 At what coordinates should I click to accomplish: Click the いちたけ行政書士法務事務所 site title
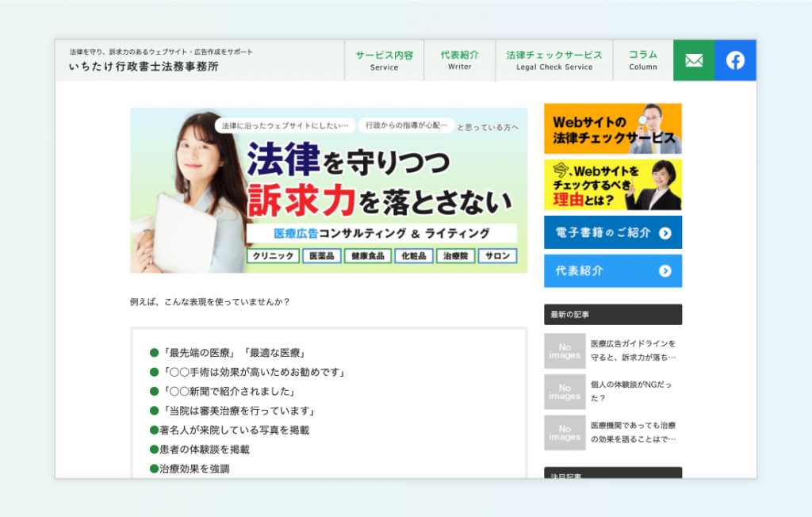point(144,67)
